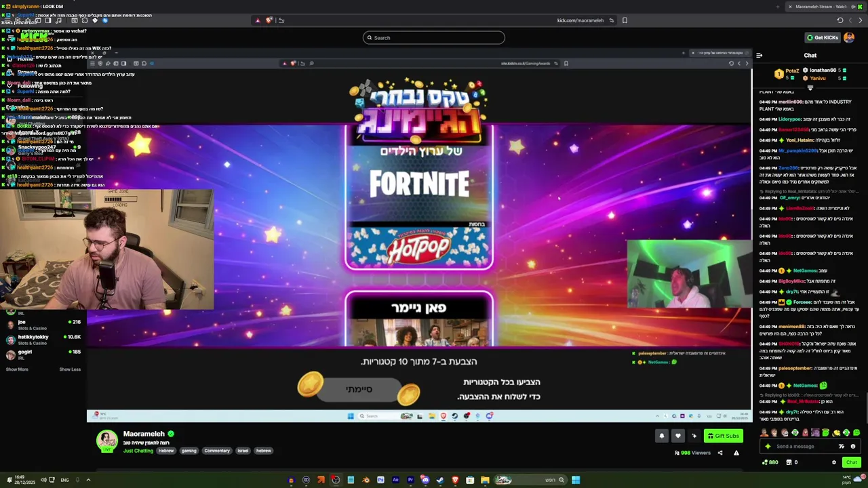Click the 880 channel points balance

point(770,462)
